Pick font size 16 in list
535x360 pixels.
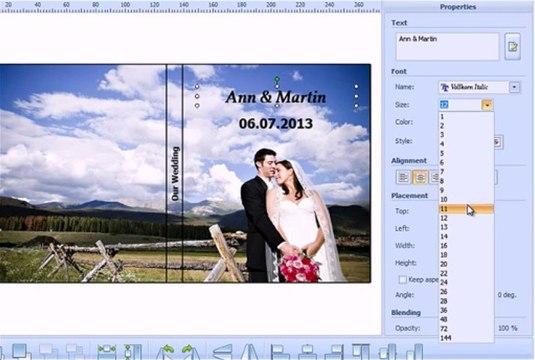[x=466, y=245]
